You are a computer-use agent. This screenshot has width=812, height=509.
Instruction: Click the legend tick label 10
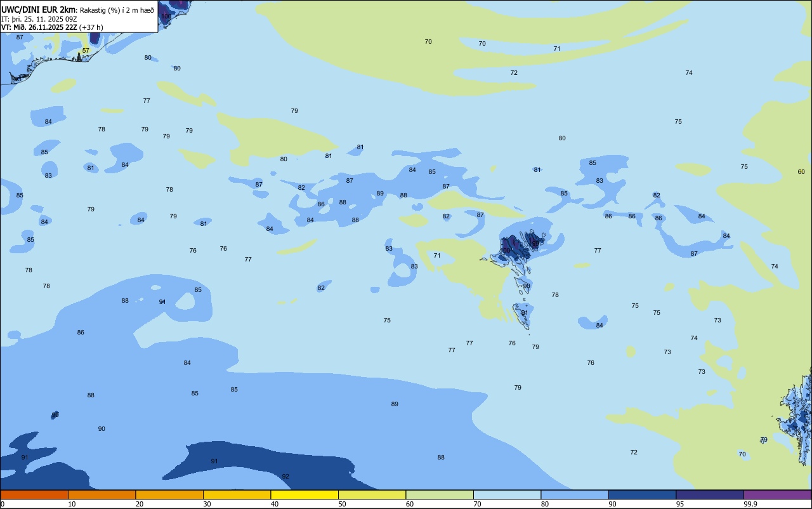(72, 504)
